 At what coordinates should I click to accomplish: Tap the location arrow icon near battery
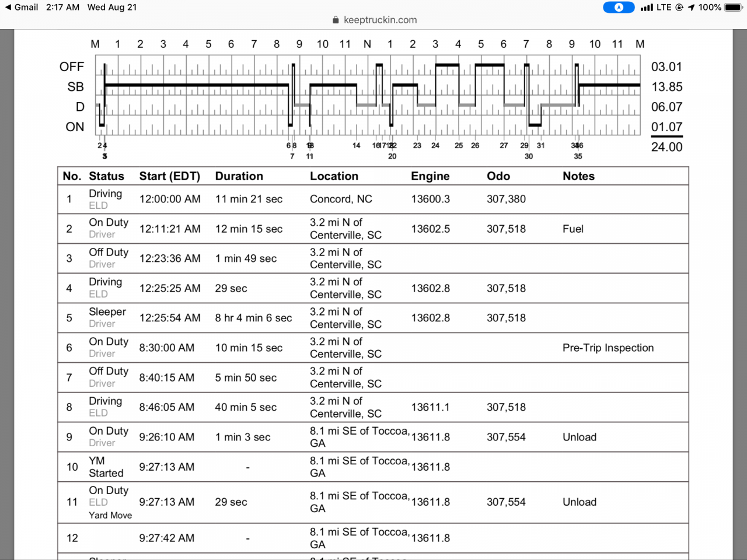tap(692, 8)
